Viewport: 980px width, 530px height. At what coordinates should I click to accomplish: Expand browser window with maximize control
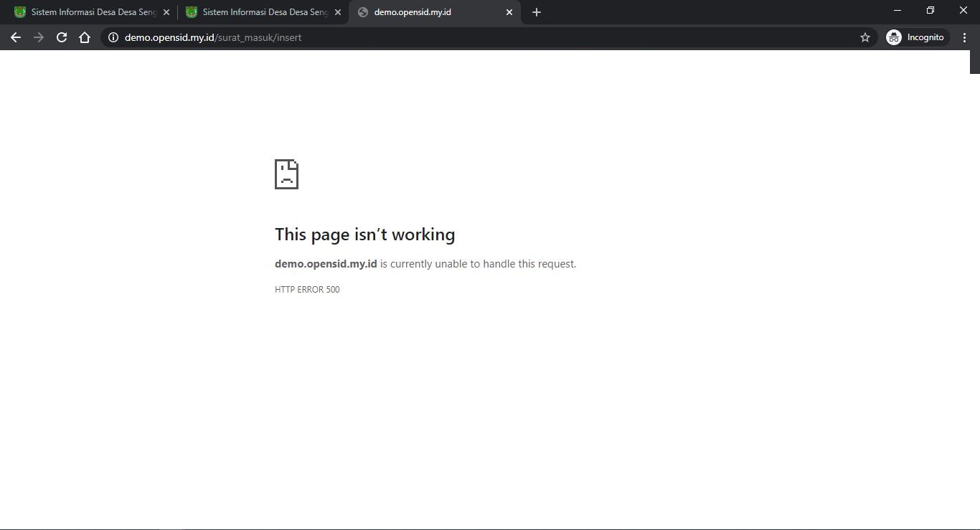coord(929,10)
